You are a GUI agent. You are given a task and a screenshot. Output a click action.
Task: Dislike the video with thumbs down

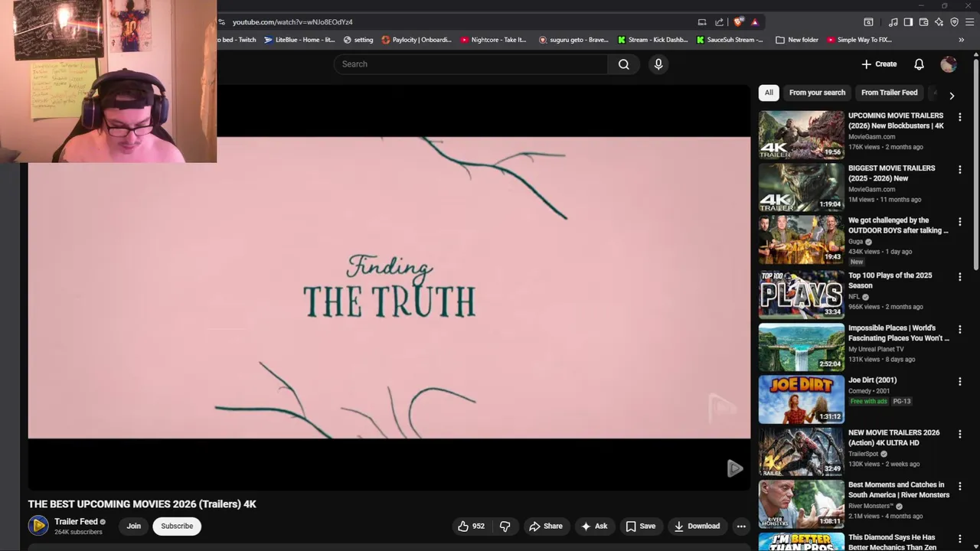click(x=505, y=527)
